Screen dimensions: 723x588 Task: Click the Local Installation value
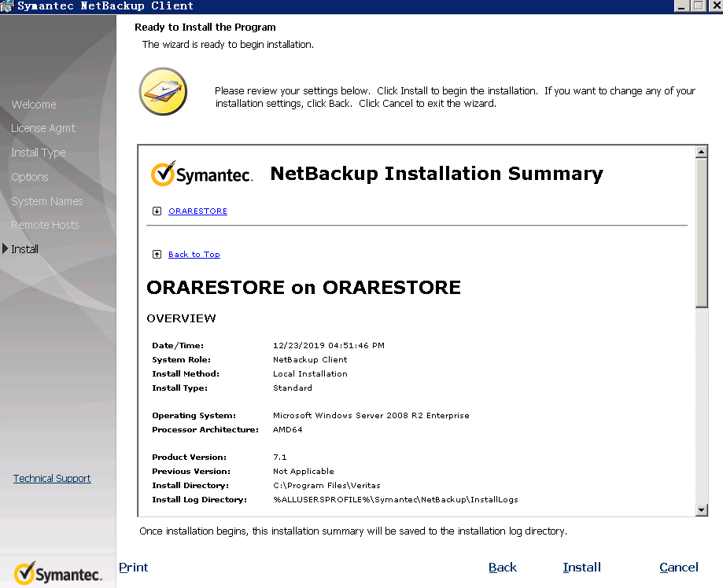pyautogui.click(x=310, y=374)
